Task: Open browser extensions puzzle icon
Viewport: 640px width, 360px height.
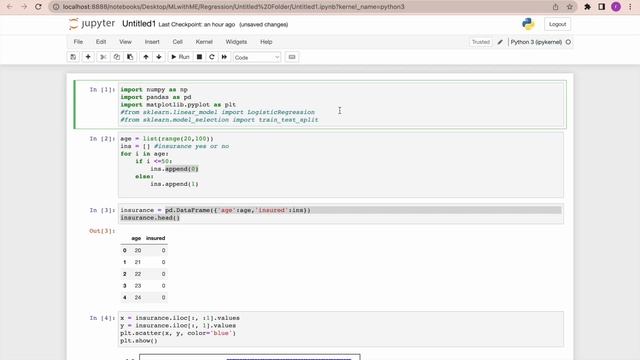Action: 587,7
